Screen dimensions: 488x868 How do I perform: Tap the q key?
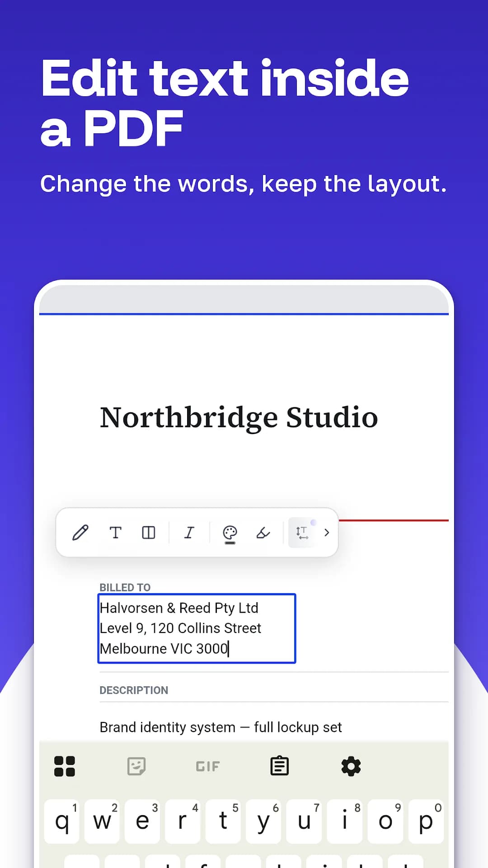coord(62,821)
